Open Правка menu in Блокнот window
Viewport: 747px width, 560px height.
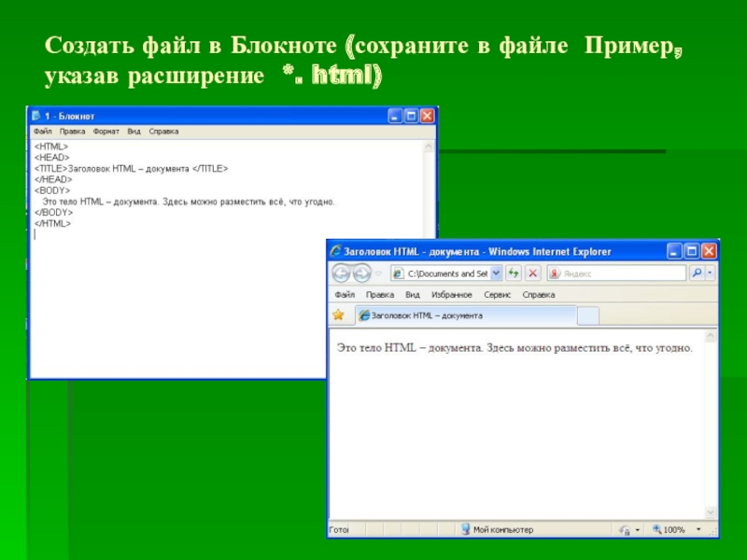[x=73, y=131]
